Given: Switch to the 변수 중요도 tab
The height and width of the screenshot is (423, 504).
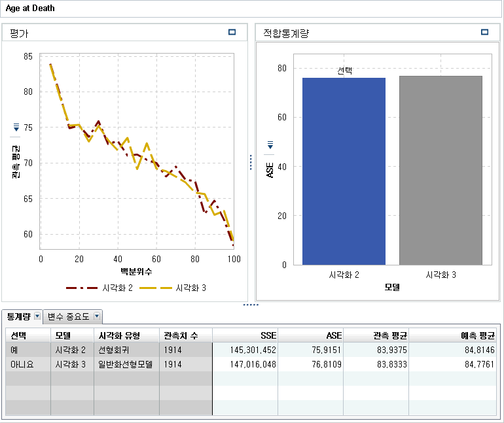Looking at the screenshot, I should click(68, 316).
